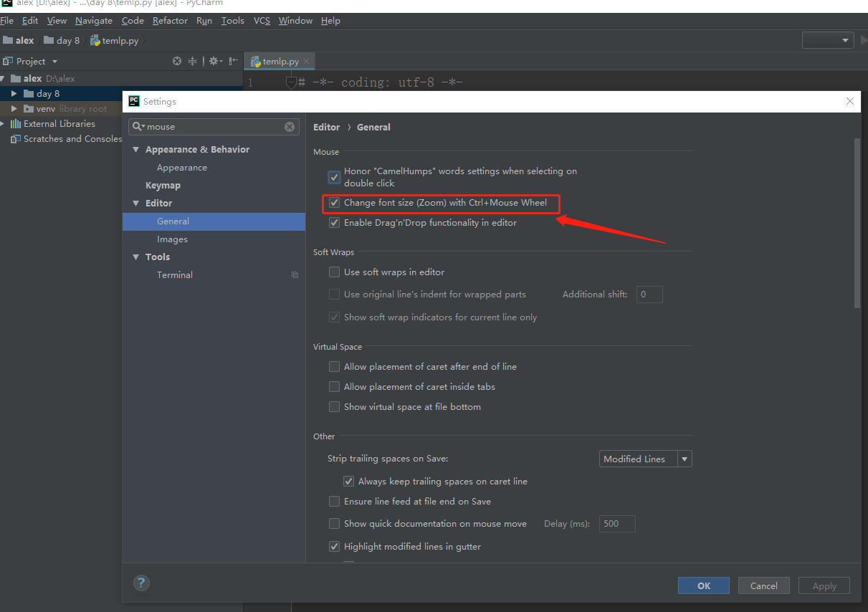Enable caret placement after end of line
Screen dimensions: 868x612
click(x=334, y=367)
